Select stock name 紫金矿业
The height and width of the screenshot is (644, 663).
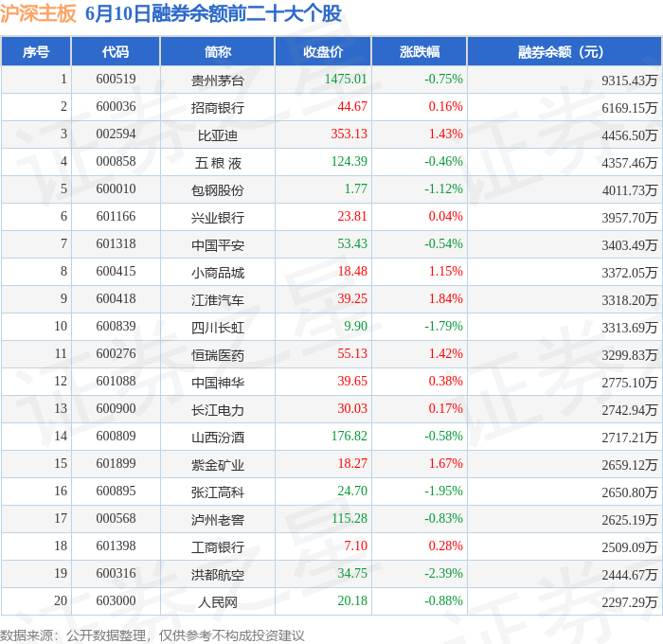point(218,465)
